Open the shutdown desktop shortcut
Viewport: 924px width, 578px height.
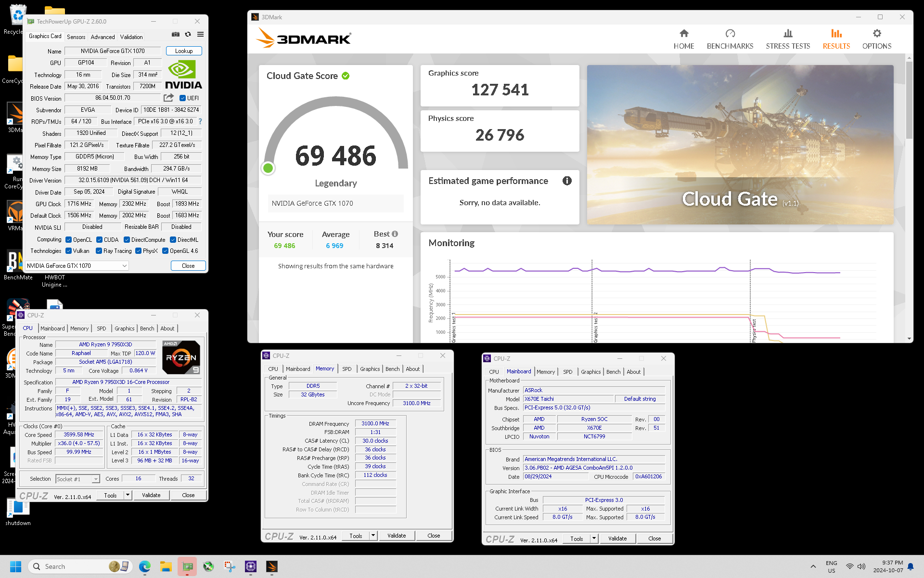pos(18,512)
